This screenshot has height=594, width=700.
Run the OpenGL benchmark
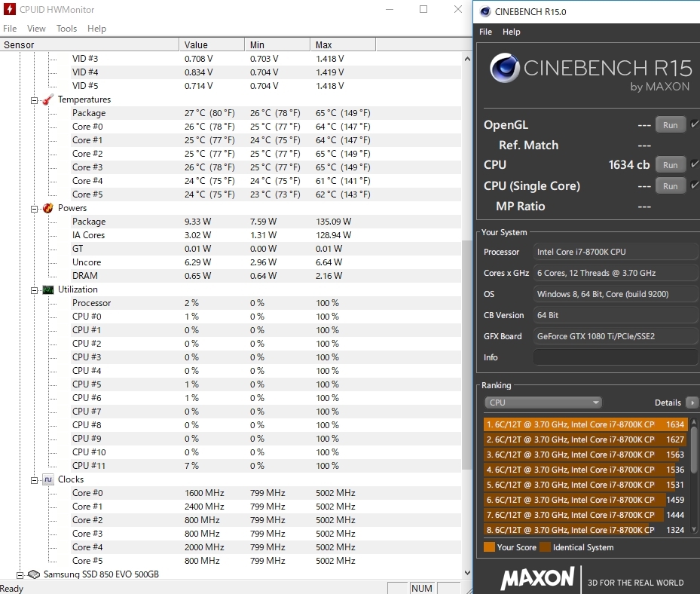click(x=670, y=125)
